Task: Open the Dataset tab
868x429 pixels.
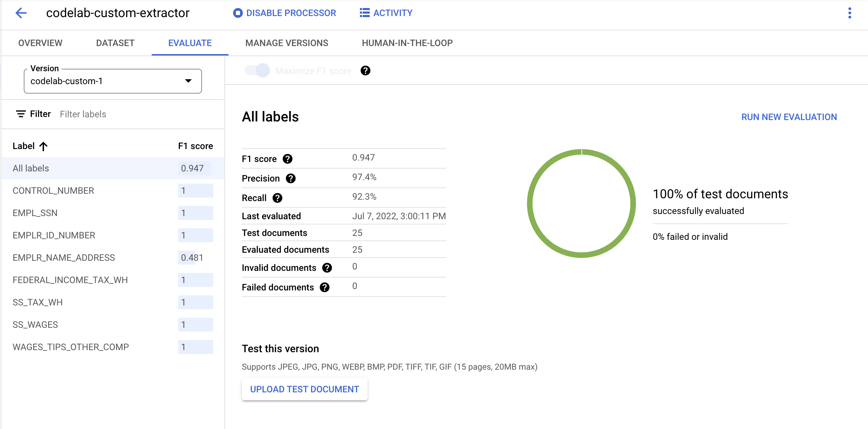Action: click(115, 43)
